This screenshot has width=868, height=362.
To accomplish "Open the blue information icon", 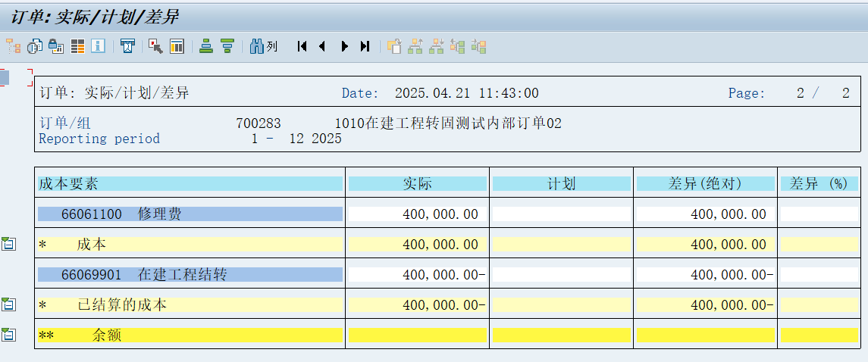I will coord(98,46).
